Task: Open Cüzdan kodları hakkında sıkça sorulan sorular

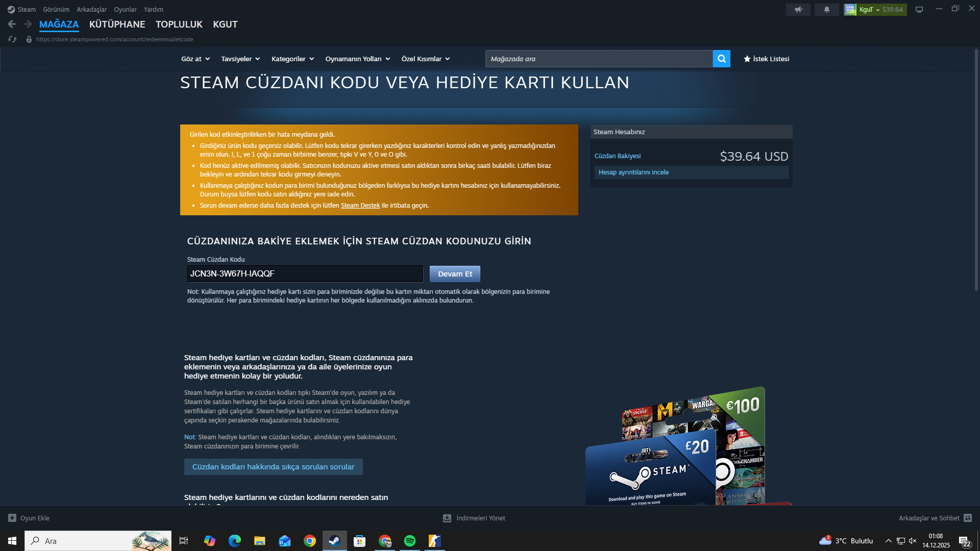Action: click(x=274, y=467)
